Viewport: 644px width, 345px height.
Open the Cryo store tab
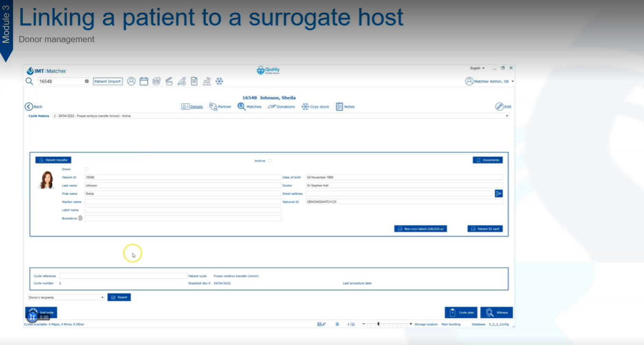click(315, 107)
